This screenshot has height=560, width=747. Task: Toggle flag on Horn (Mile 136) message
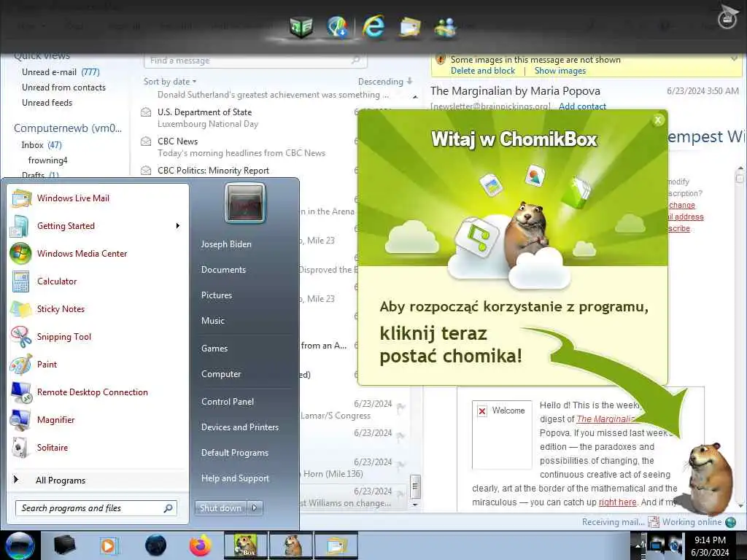(402, 465)
